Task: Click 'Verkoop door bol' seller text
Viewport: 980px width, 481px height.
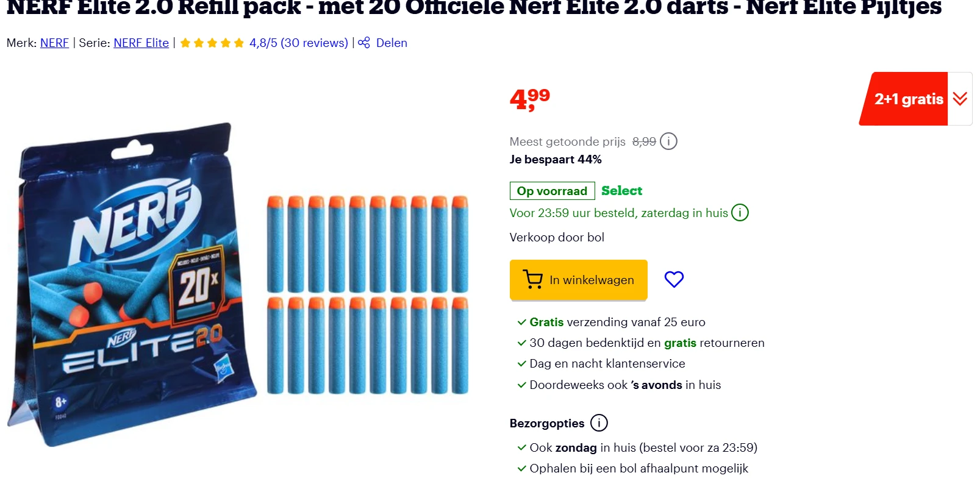Action: 556,237
